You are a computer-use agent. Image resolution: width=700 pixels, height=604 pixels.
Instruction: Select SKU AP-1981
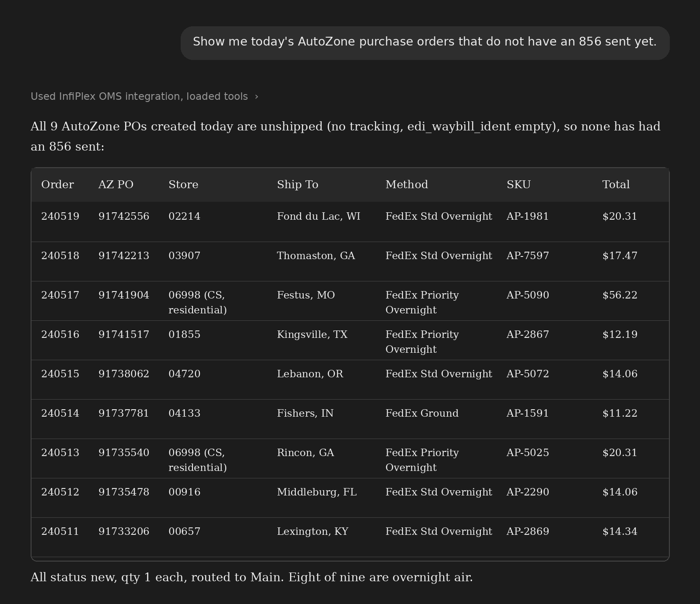click(x=528, y=217)
